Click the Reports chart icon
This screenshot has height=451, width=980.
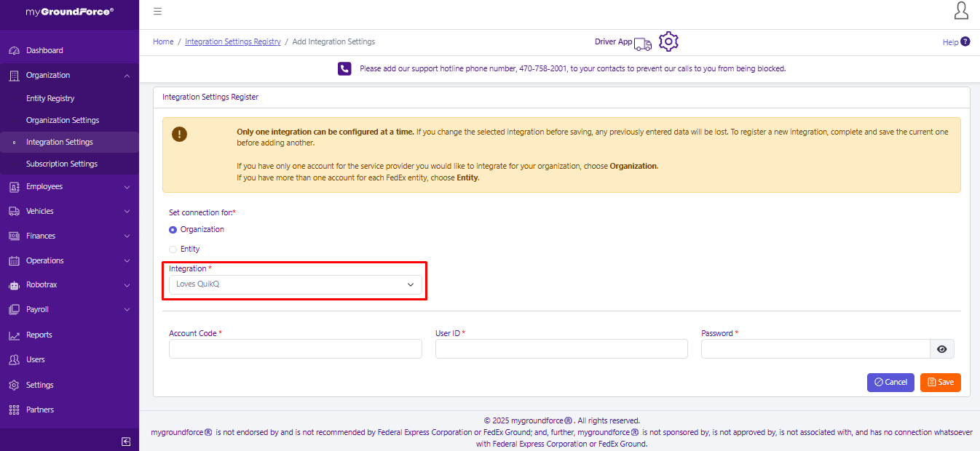tap(14, 335)
